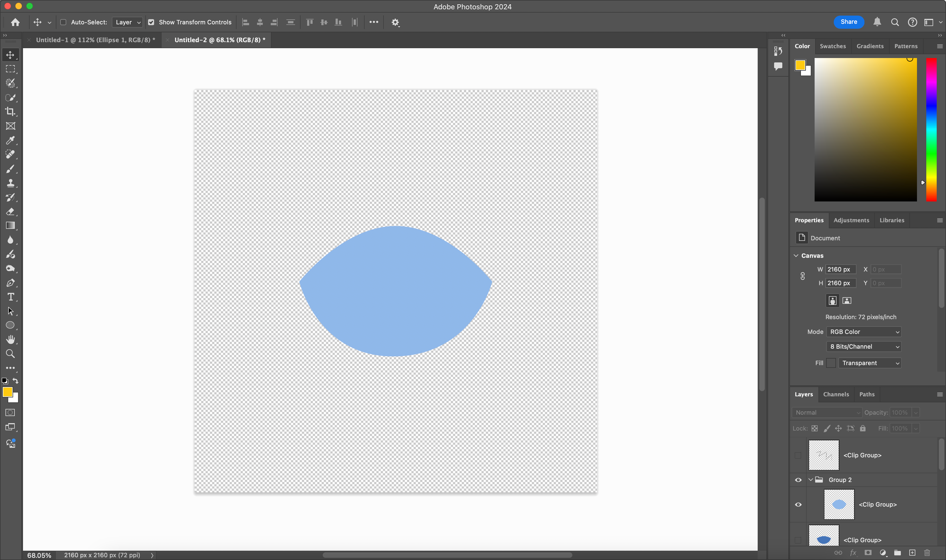
Task: Select the Rectangular Marquee tool
Action: 10,69
